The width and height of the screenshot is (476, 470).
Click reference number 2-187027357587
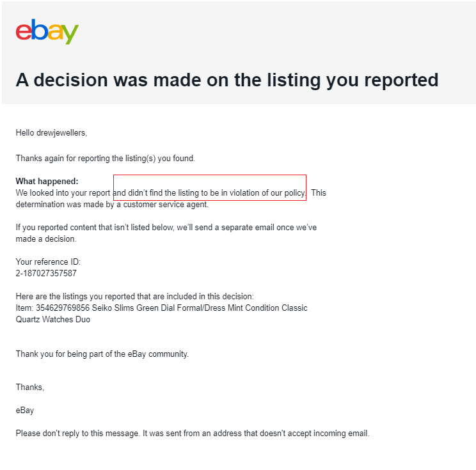[x=46, y=274]
